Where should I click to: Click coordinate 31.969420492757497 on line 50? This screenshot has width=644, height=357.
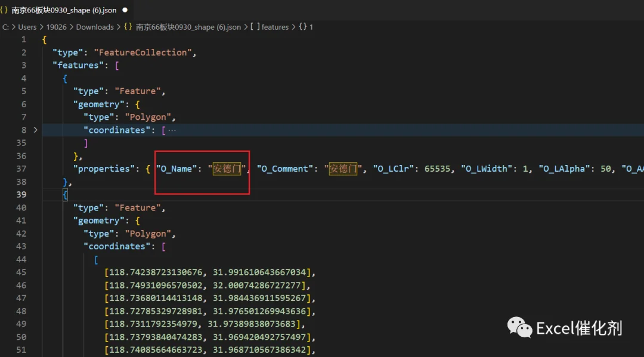[x=259, y=337]
